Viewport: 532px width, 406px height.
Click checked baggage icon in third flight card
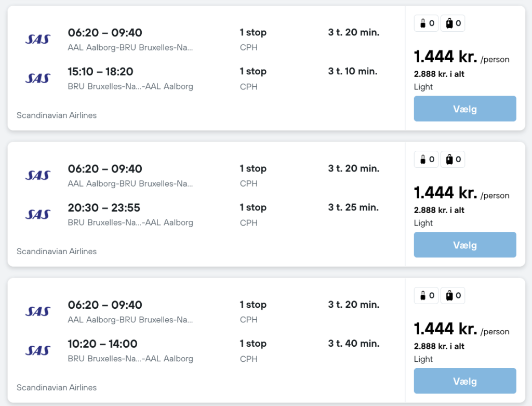(x=450, y=296)
